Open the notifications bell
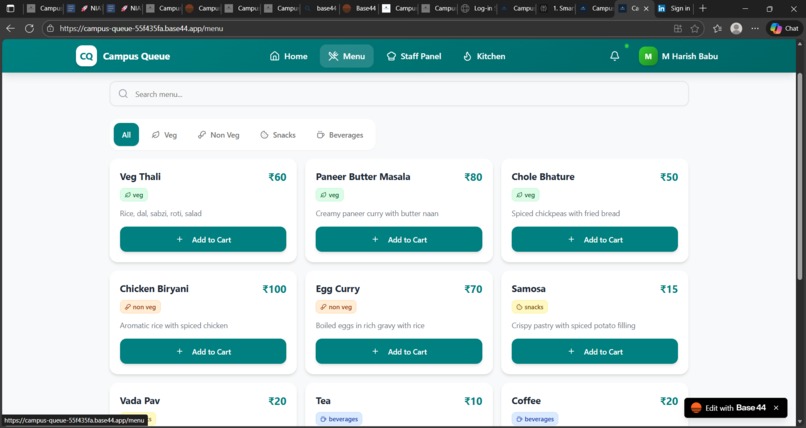Image resolution: width=806 pixels, height=428 pixels. pyautogui.click(x=614, y=56)
